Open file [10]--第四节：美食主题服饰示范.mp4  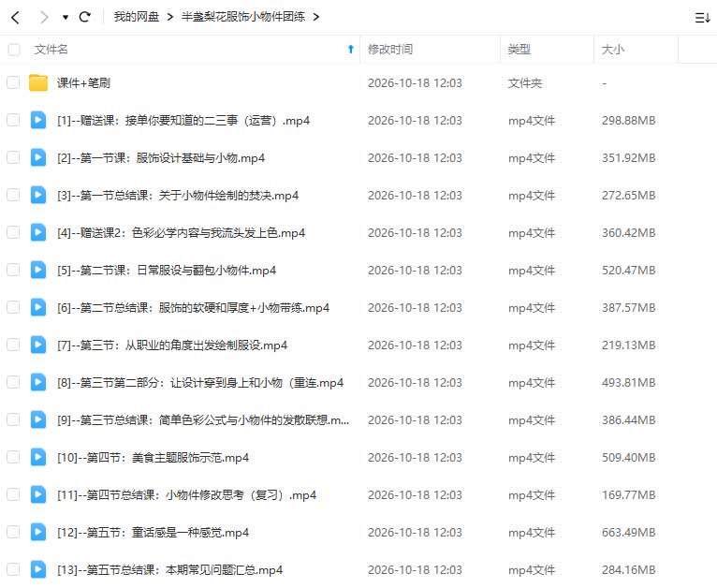click(x=153, y=458)
